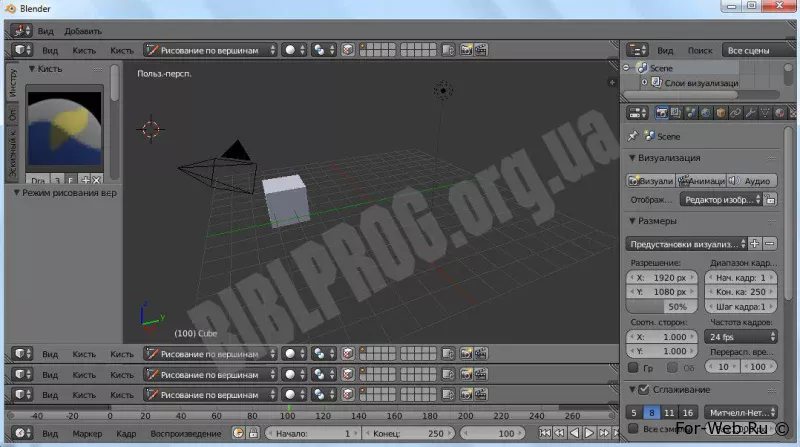Add a render preset with plus button

click(755, 244)
